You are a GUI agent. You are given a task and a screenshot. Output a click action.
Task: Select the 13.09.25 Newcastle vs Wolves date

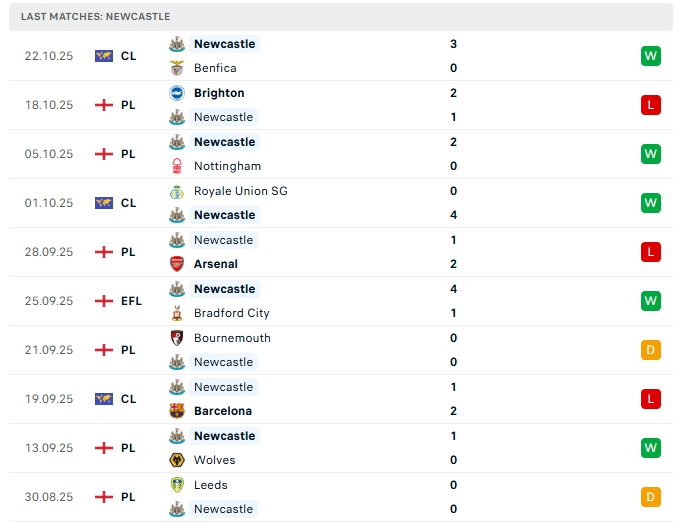[x=49, y=448]
